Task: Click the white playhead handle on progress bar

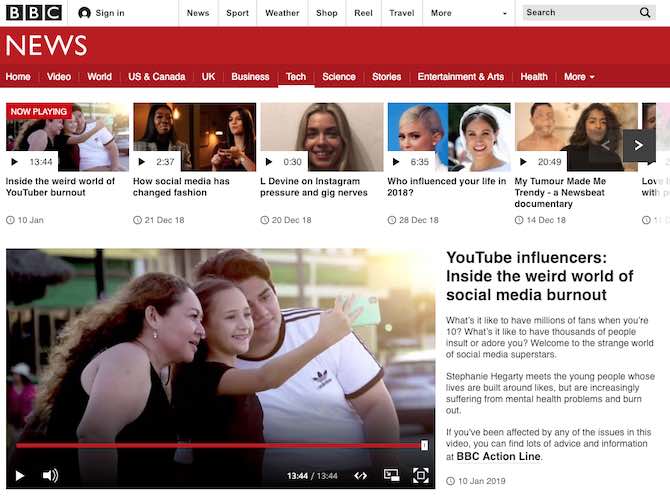Action: [x=424, y=445]
